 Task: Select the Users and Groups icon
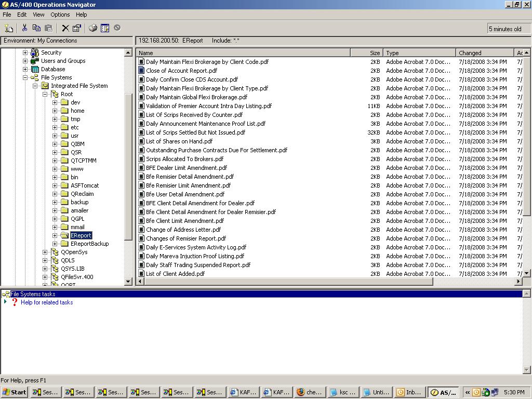coord(35,61)
